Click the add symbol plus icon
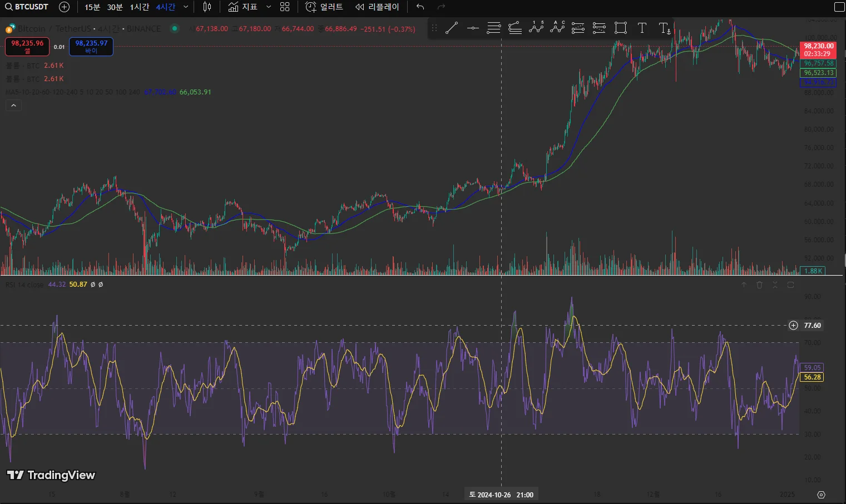 pos(65,7)
